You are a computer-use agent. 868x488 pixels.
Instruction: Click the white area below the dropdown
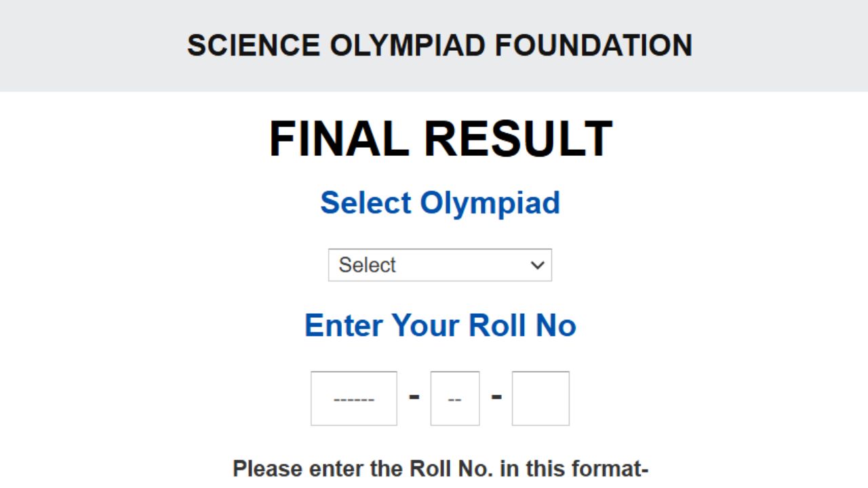click(439, 295)
